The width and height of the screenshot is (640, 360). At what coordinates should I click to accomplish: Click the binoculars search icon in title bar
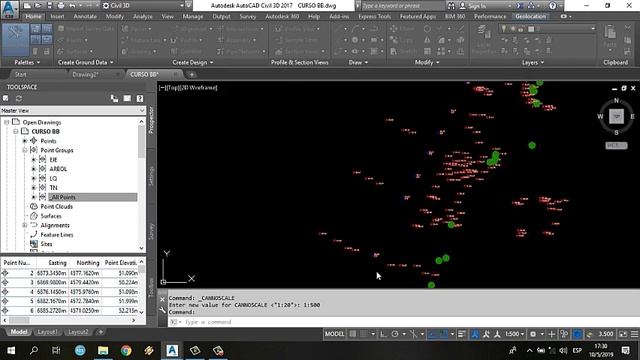tap(451, 6)
